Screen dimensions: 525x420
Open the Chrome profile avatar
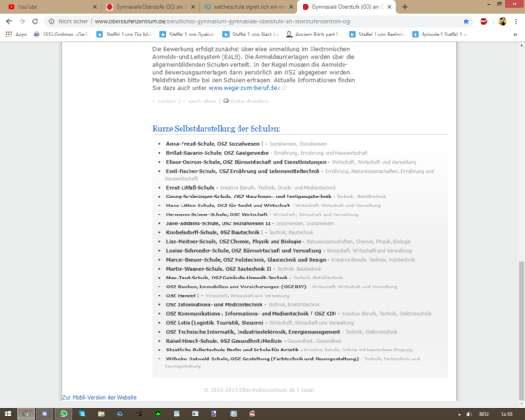(x=503, y=21)
